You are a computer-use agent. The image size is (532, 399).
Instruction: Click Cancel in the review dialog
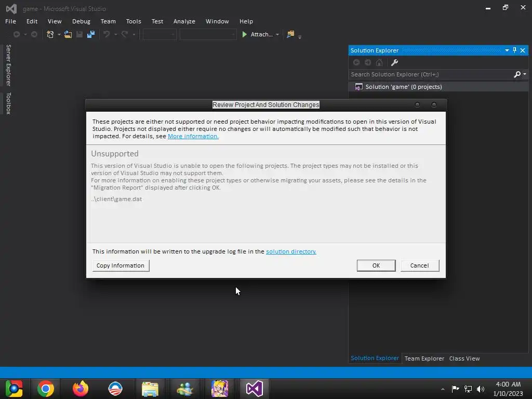coord(420,265)
